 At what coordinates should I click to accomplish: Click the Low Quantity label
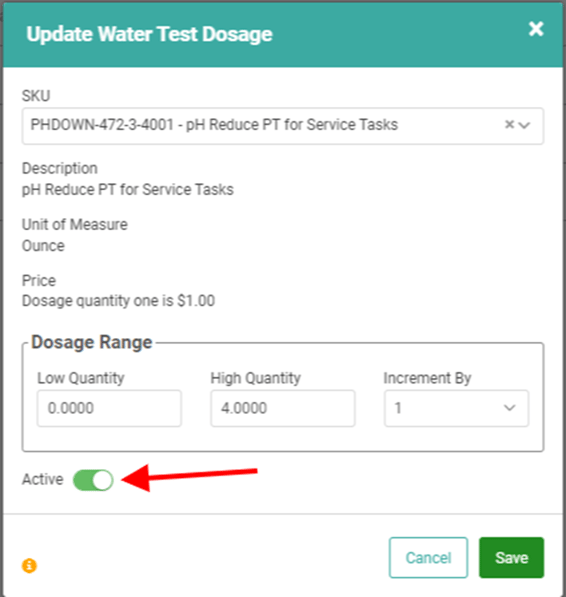pyautogui.click(x=81, y=378)
